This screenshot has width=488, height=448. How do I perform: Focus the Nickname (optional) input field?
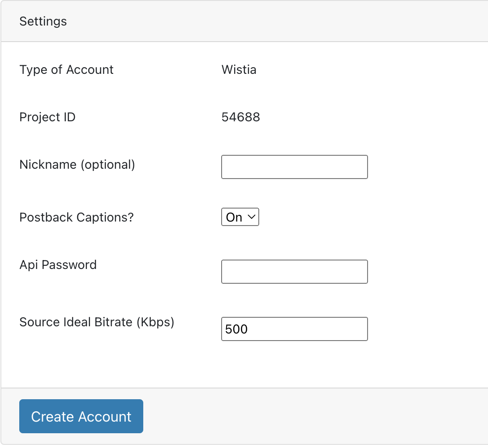295,167
